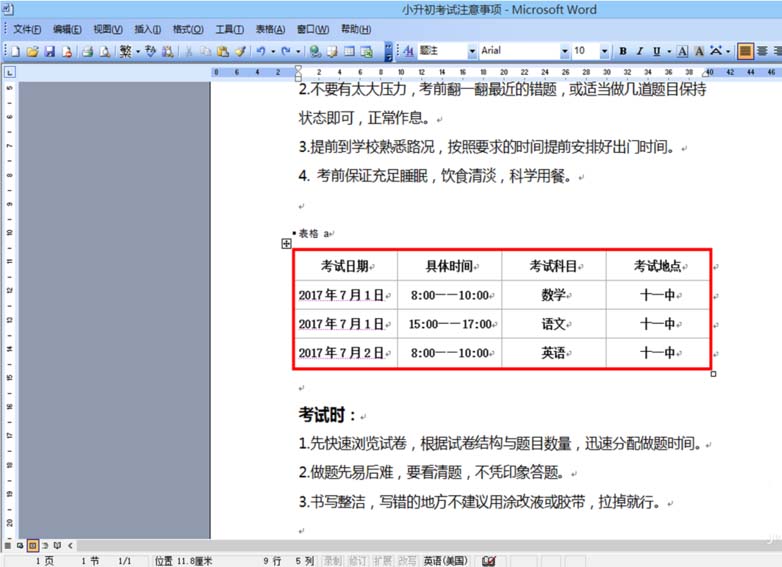This screenshot has height=567, width=782.
Task: Click the Format Painter brush icon
Action: pyautogui.click(x=239, y=51)
